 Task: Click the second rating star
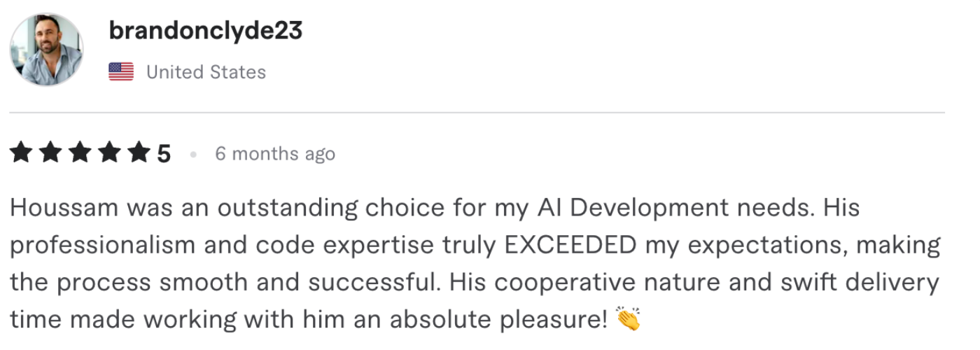pos(50,153)
